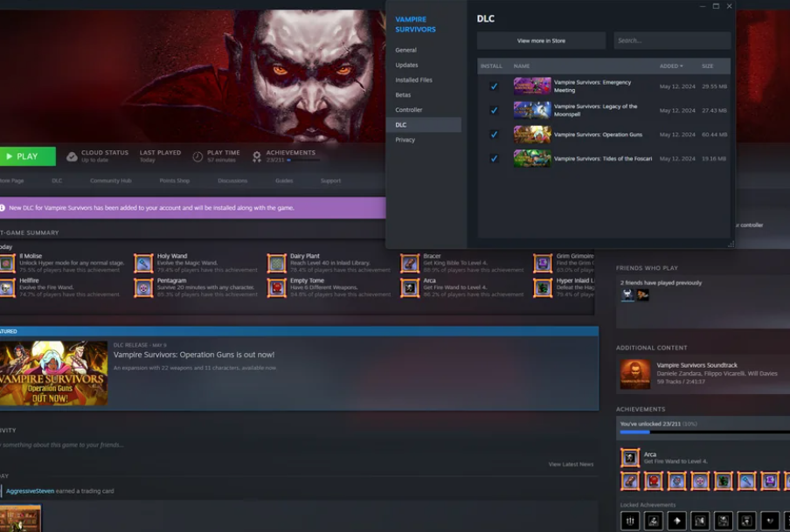Open Community Hub link

click(111, 180)
